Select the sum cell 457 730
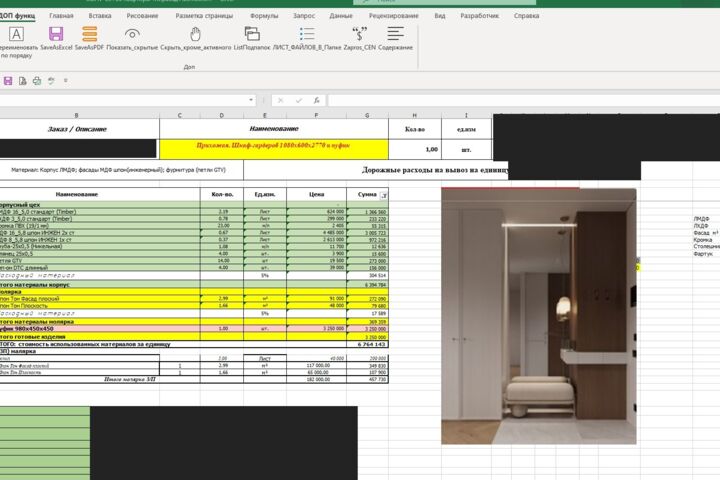 pos(367,379)
